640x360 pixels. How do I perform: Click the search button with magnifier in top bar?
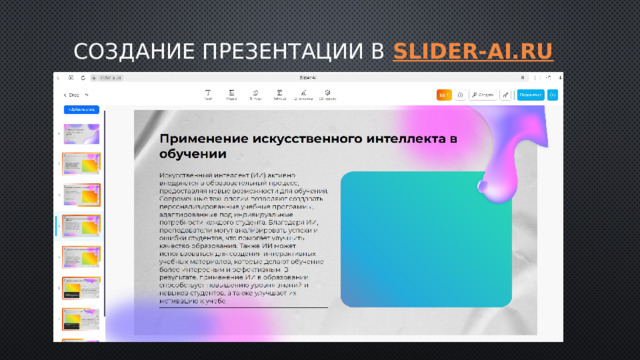click(x=483, y=95)
